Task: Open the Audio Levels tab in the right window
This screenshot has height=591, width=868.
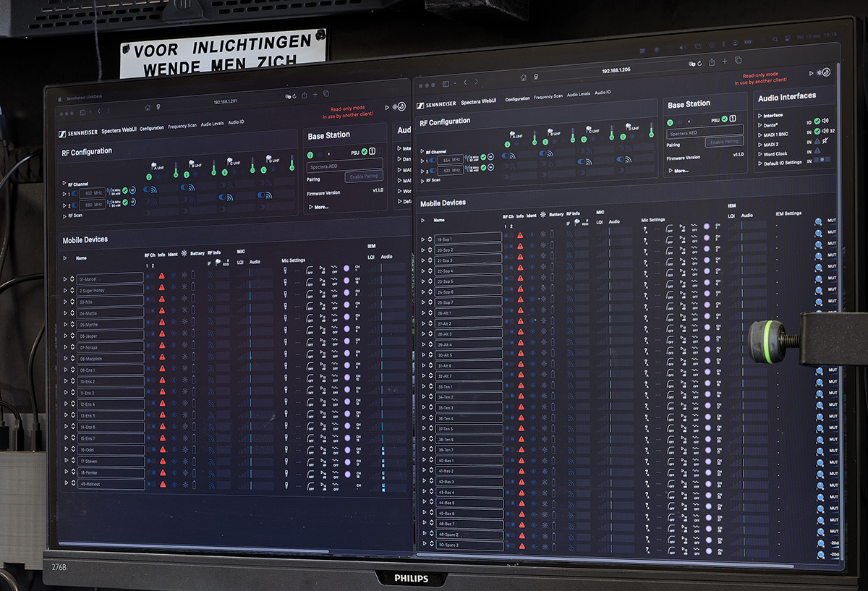Action: pos(578,94)
